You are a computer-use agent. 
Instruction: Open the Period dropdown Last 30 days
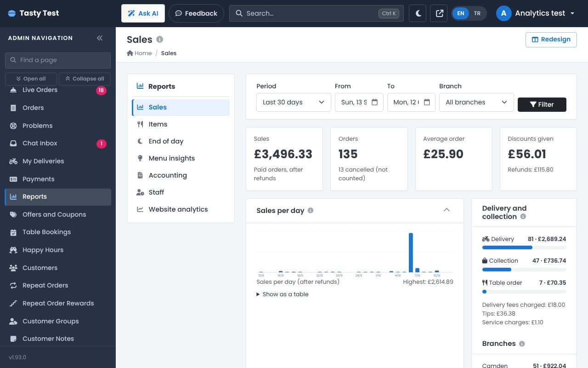click(x=294, y=102)
